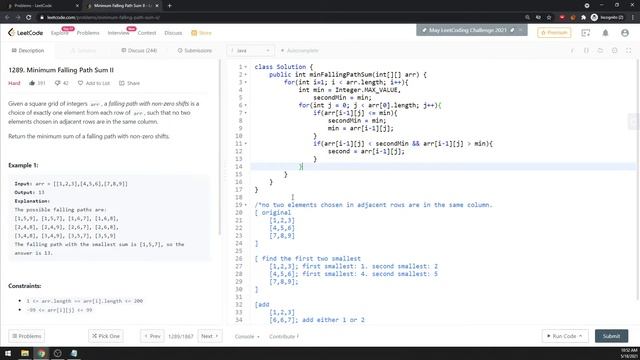Like the problem with thumbs-up icon

point(32,83)
